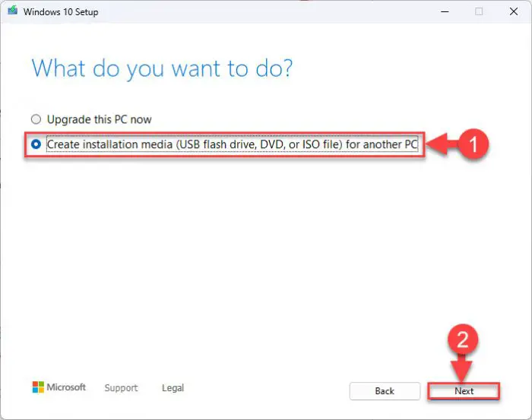Open the Support link
The height and width of the screenshot is (420, 532).
121,388
